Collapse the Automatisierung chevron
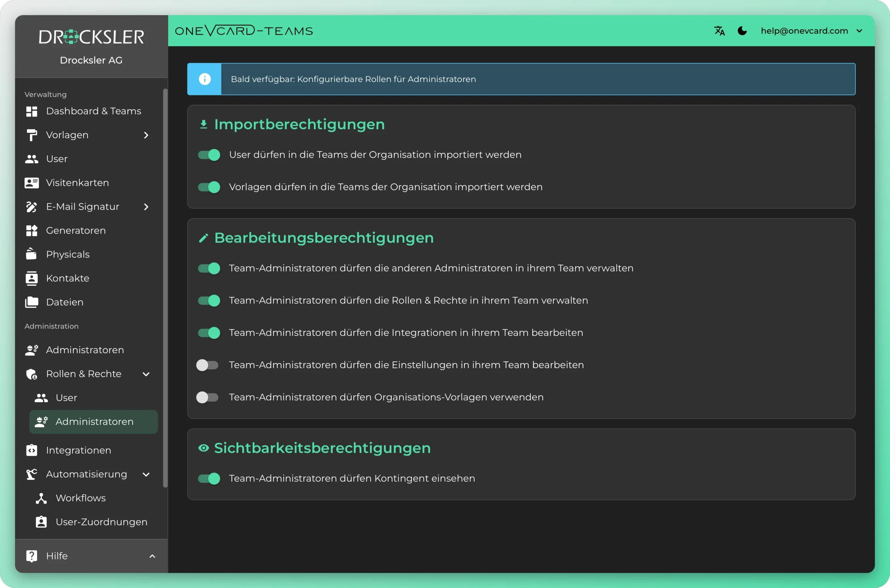This screenshot has width=890, height=588. click(x=146, y=475)
